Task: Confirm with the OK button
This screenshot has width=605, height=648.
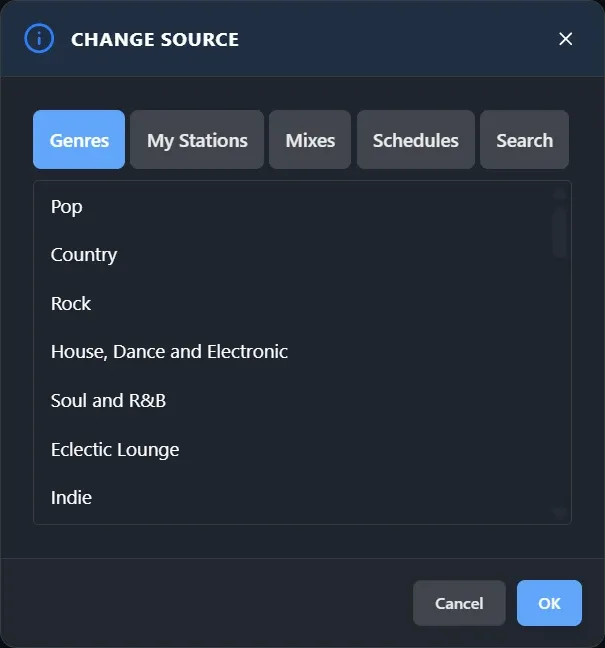Action: click(x=549, y=603)
